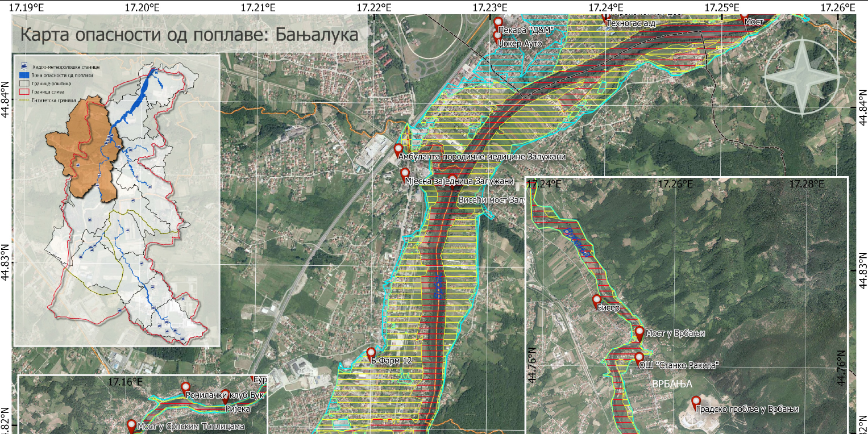Viewport: 868px width, 434px height.
Task: Click the blue flood zone legend swatch
Action: pos(23,74)
